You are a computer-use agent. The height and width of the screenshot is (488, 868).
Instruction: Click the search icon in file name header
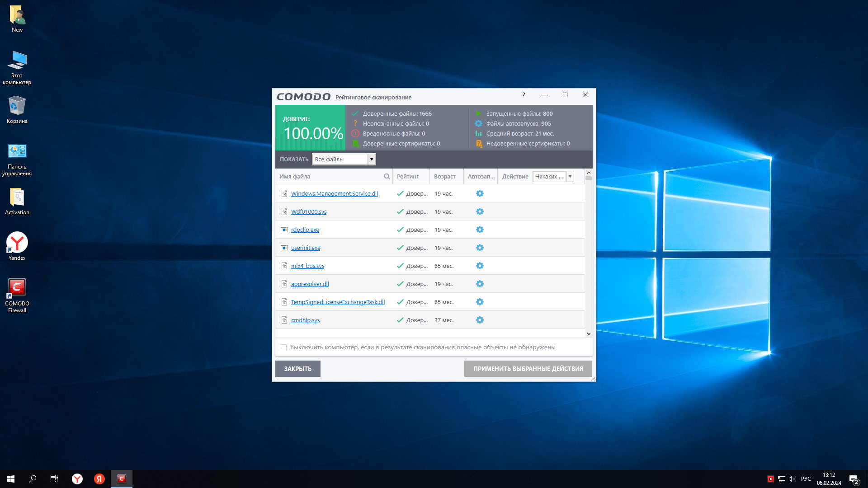387,177
